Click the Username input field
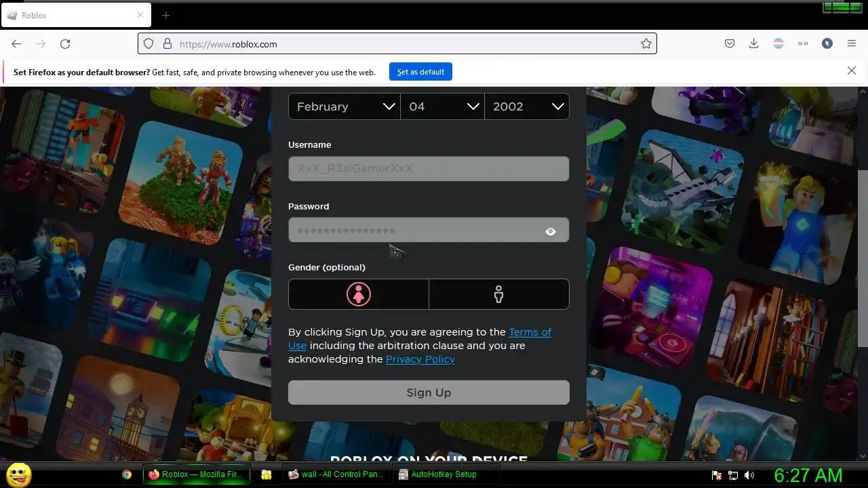The image size is (868, 488). click(x=429, y=169)
